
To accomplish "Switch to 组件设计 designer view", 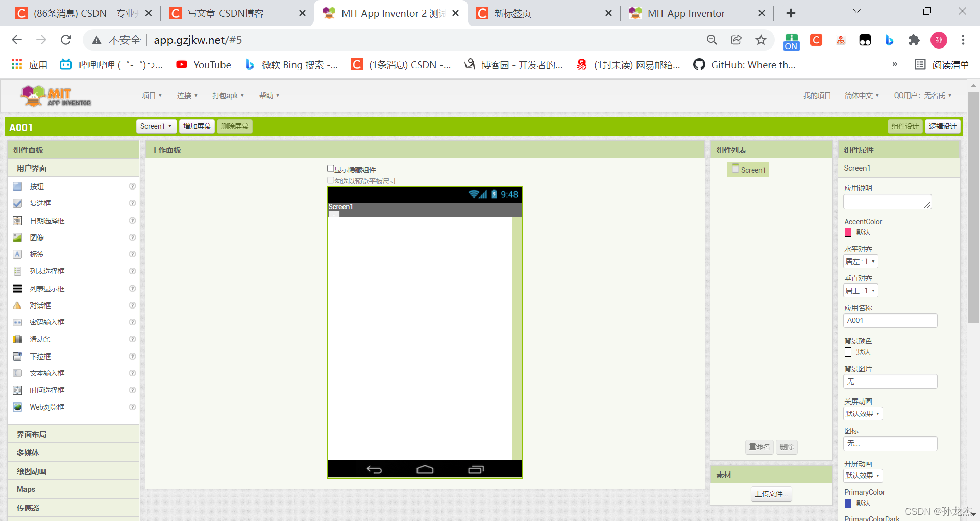I will click(905, 126).
